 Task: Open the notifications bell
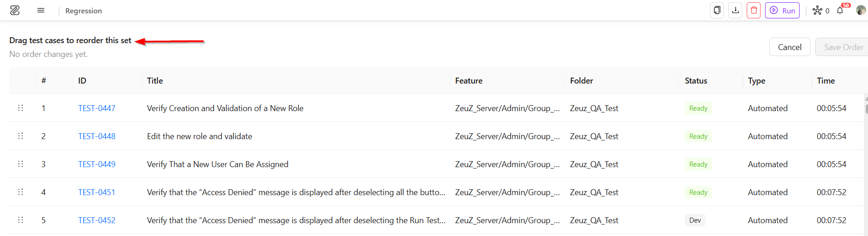[840, 10]
